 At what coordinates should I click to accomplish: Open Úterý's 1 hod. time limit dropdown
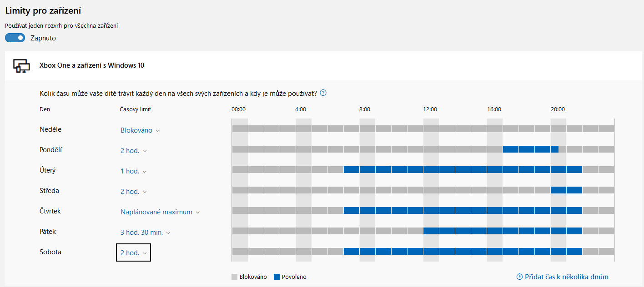133,171
